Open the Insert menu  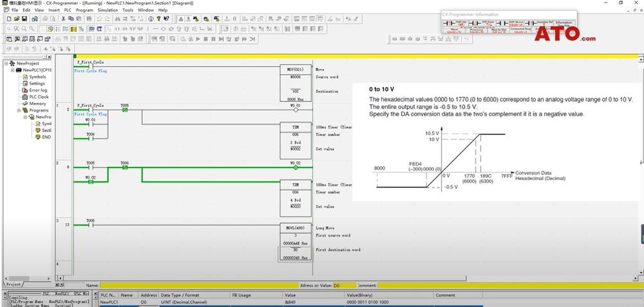54,10
